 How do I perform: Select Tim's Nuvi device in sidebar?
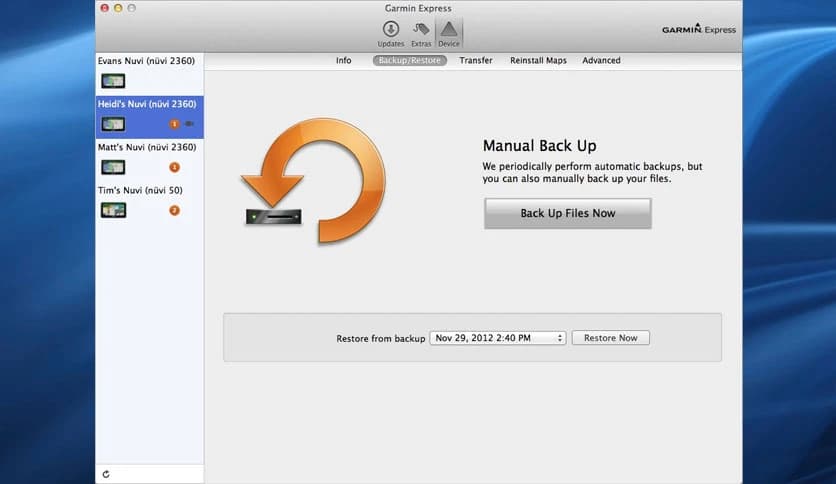pos(149,204)
